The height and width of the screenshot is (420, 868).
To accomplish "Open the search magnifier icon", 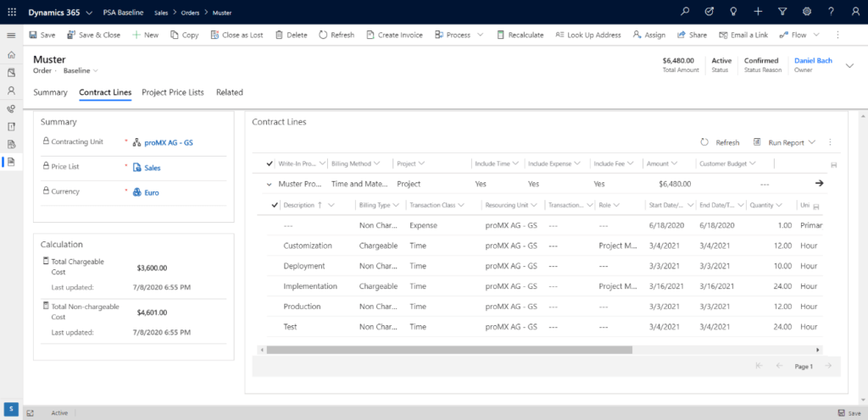I will [685, 12].
